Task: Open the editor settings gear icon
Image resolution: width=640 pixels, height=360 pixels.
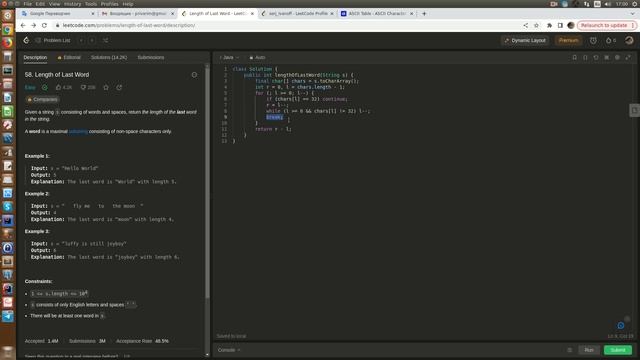Action: 617,58
